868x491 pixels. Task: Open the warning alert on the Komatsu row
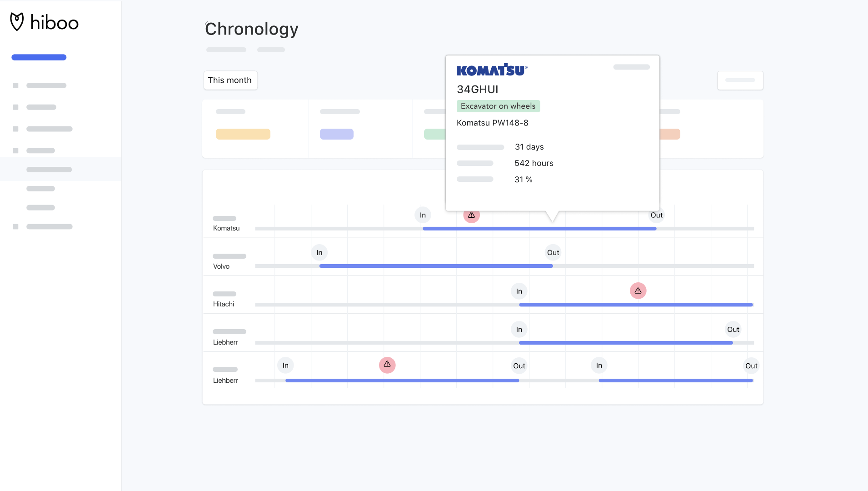coord(471,215)
